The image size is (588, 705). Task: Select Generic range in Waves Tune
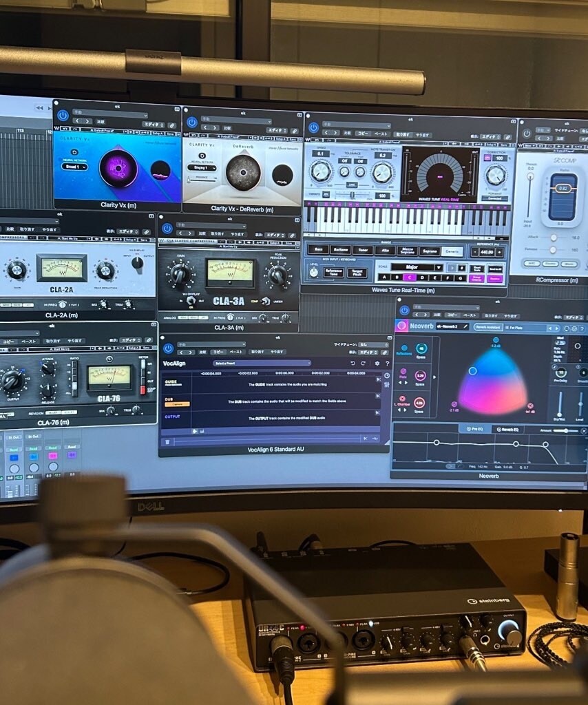tap(452, 252)
